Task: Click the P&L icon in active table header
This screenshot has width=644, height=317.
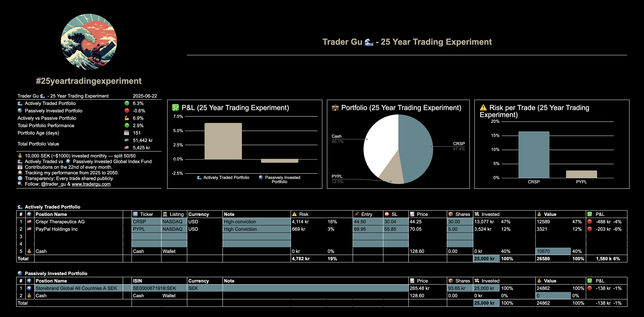Action: tap(590, 214)
